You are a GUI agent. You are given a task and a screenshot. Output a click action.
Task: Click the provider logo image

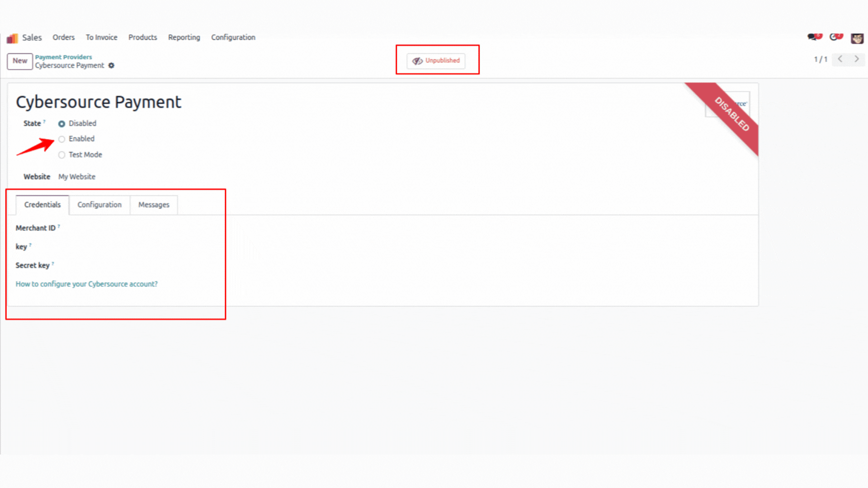727,104
